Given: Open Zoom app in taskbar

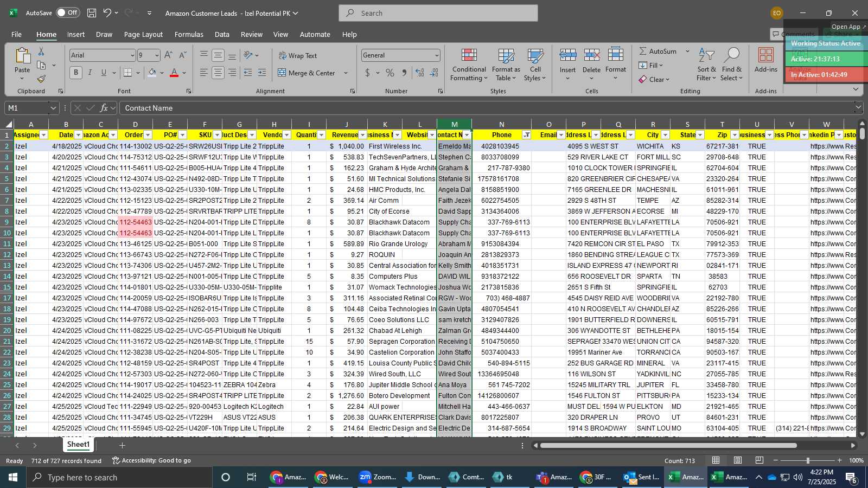Looking at the screenshot, I should pos(378,477).
